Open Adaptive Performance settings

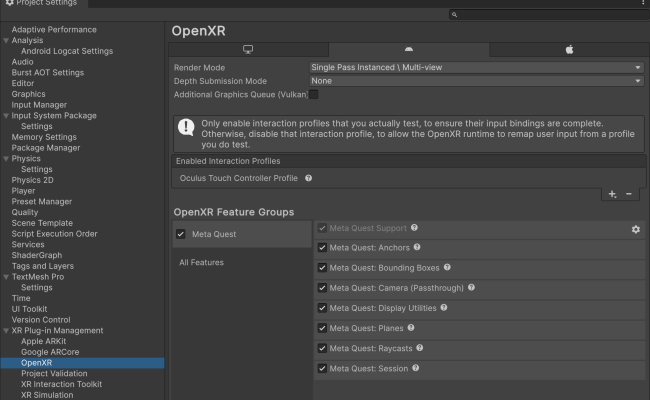point(54,30)
